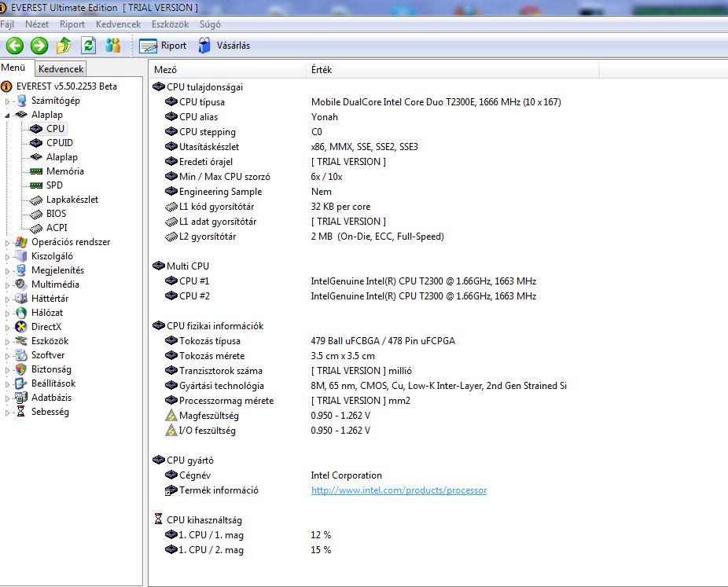
Task: Switch to the Menü tab
Action: (13, 68)
